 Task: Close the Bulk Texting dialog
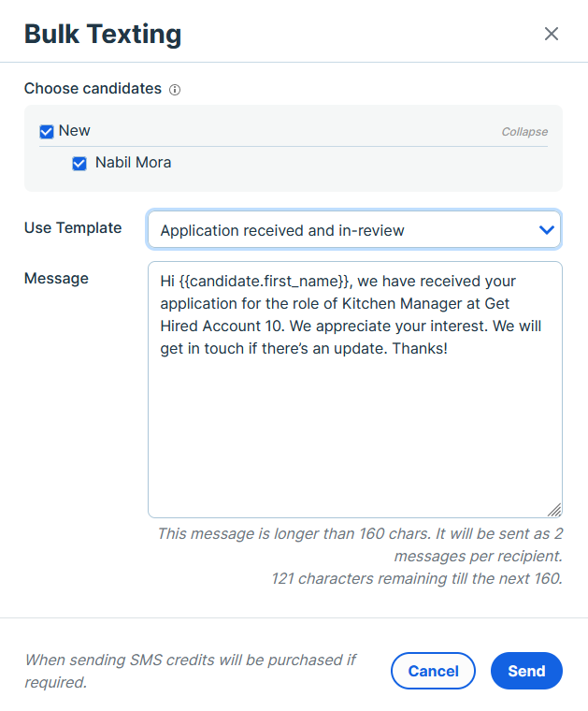click(x=551, y=34)
